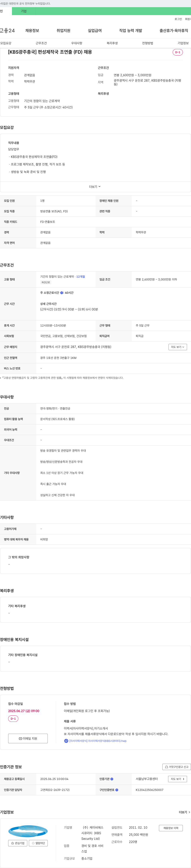Click the 연극·영화/연기 · 연출전공 value
This screenshot has height=868, width=191.
coord(55,408)
